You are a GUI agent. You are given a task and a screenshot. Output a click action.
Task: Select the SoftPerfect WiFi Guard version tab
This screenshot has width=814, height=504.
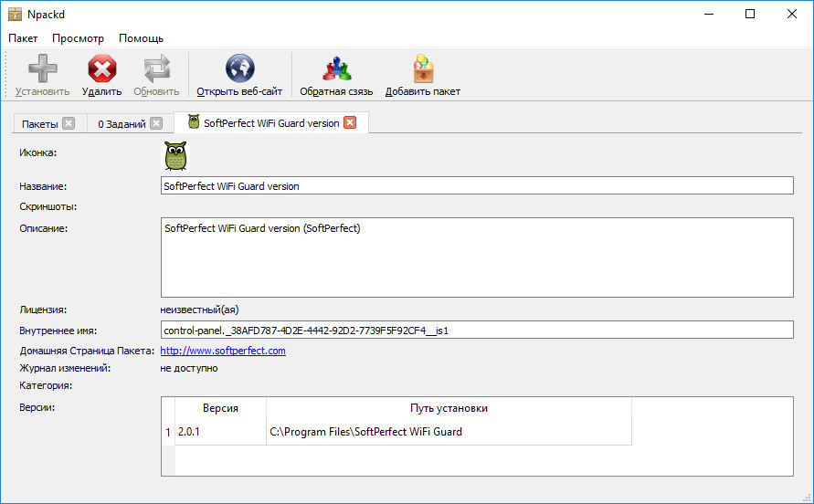[271, 123]
